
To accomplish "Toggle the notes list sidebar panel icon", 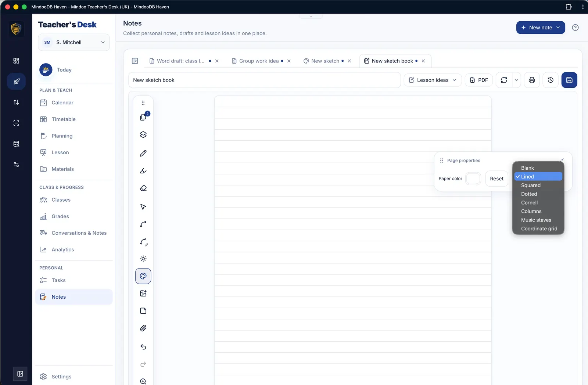I will pyautogui.click(x=135, y=61).
